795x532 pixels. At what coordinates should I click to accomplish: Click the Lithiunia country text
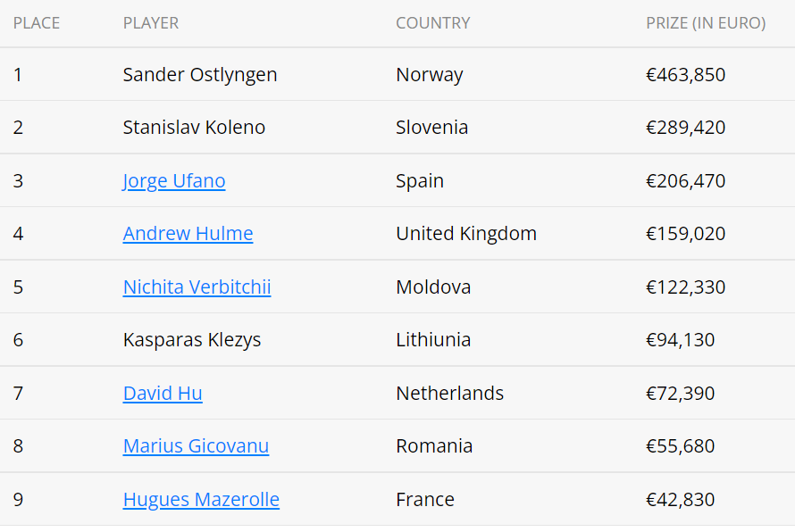(433, 340)
